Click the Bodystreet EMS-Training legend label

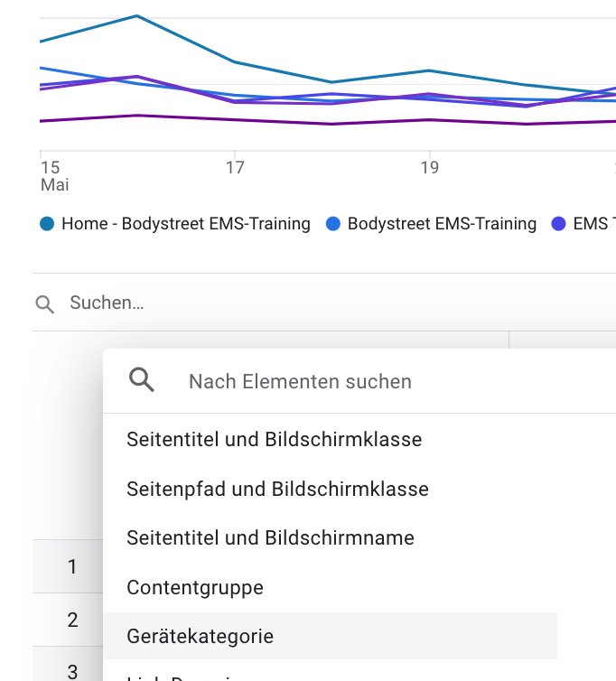442,224
